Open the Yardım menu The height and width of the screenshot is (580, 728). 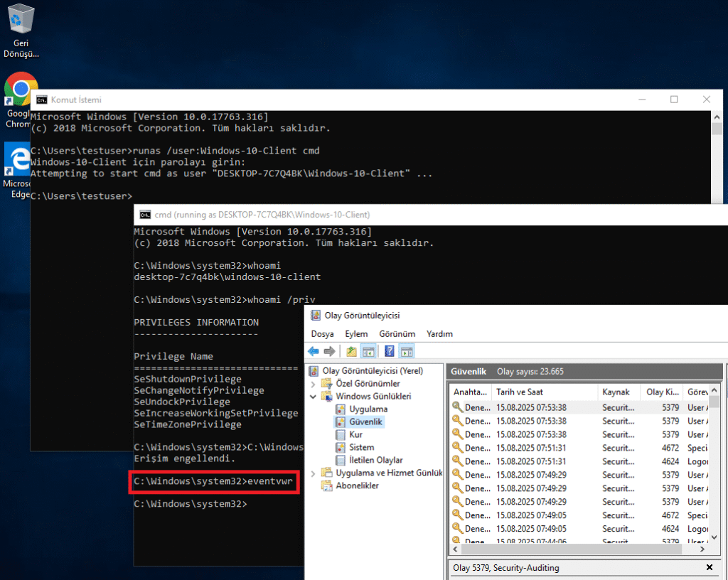[x=439, y=334]
